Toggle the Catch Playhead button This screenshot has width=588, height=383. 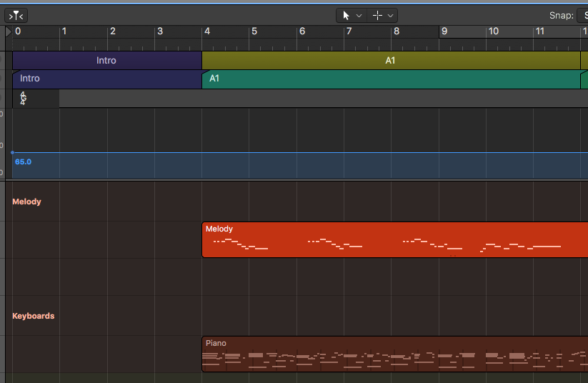point(16,15)
